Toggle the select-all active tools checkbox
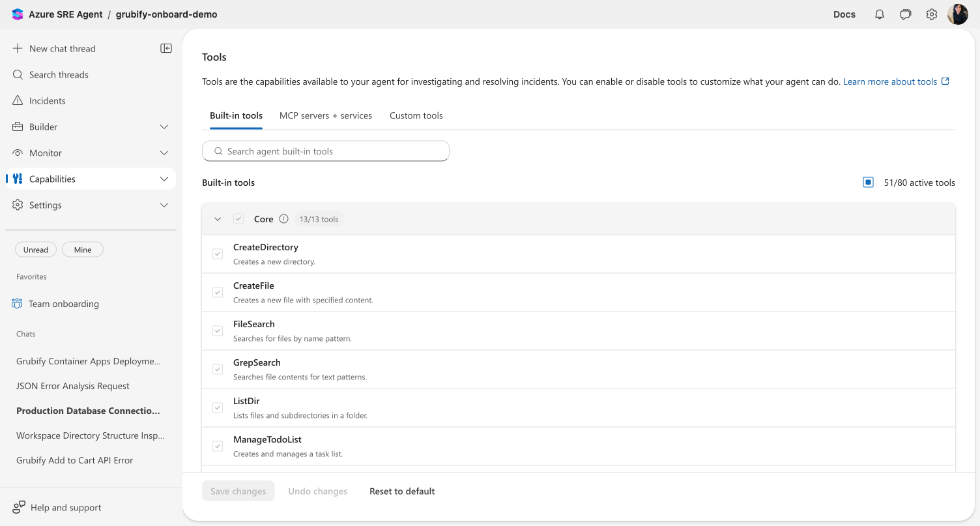The width and height of the screenshot is (980, 526). pos(868,183)
